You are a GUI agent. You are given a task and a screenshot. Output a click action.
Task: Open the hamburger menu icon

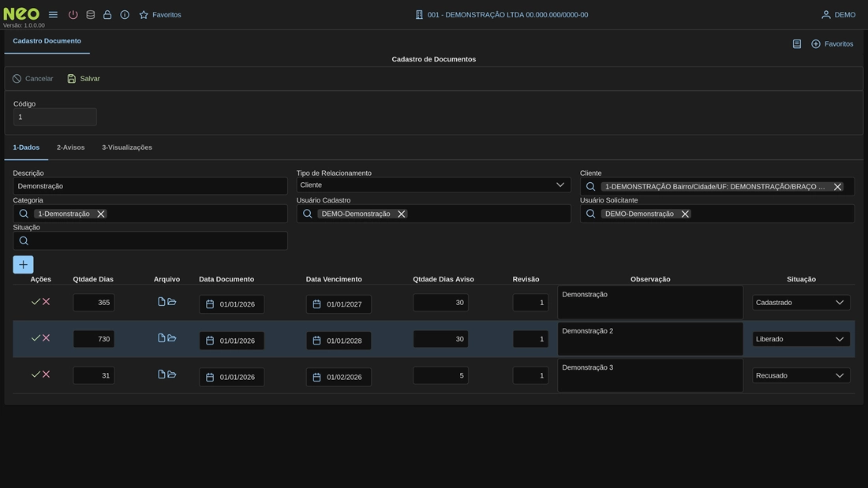[x=53, y=15]
